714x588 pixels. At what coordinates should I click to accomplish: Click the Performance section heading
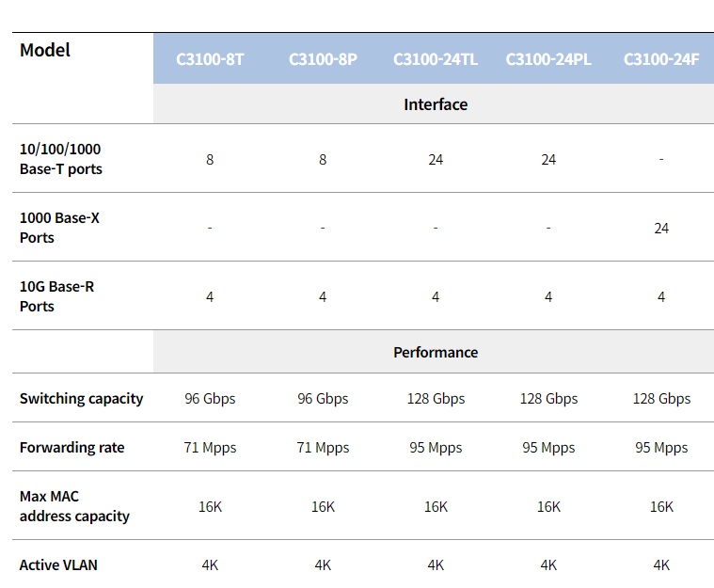(x=436, y=352)
